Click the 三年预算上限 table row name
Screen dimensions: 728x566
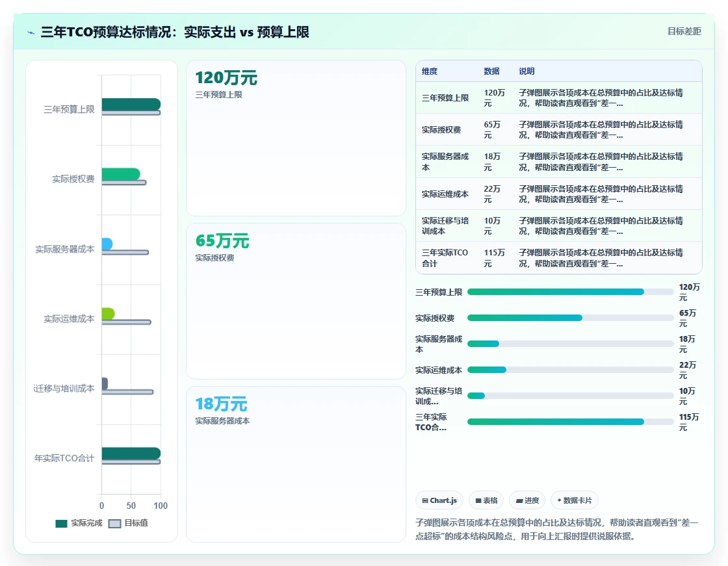coord(445,97)
